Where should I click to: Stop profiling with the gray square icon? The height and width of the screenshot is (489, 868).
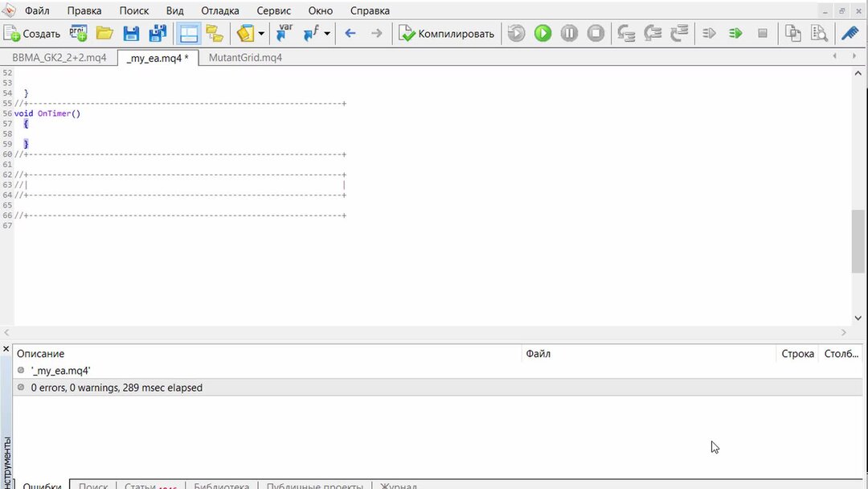tap(762, 34)
